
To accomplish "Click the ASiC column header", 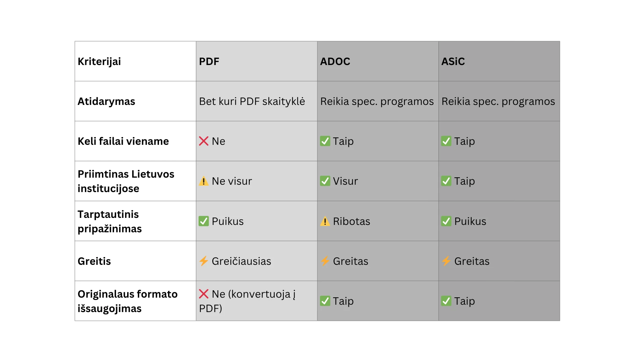I will 453,61.
